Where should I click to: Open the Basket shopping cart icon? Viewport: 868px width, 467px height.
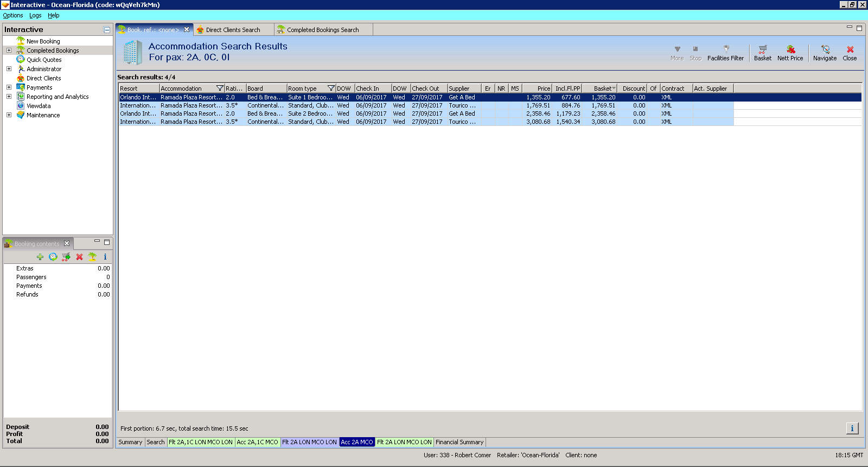[x=762, y=50]
